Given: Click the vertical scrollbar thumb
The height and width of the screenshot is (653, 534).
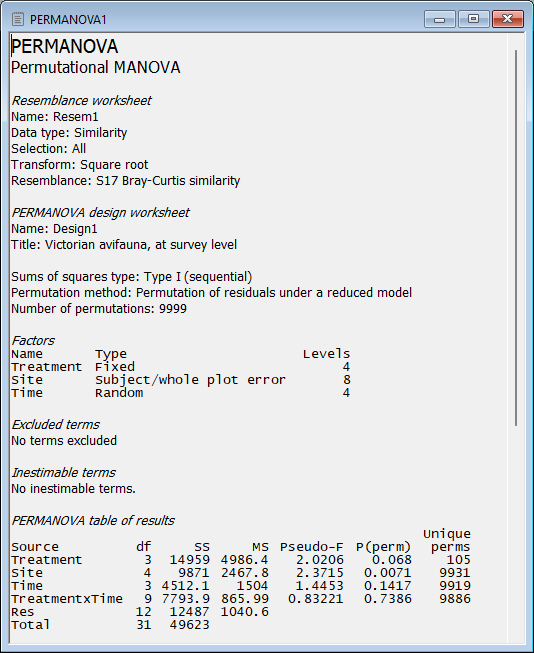Looking at the screenshot, I should [x=516, y=237].
